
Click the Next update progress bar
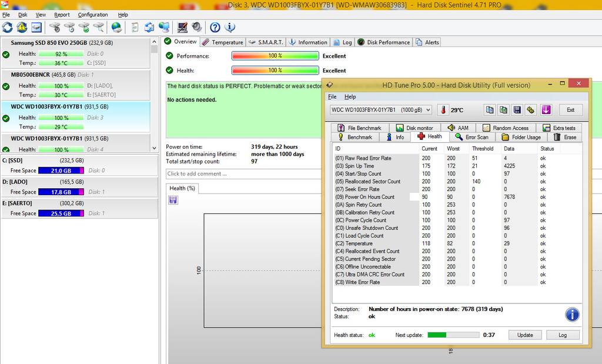[453, 335]
